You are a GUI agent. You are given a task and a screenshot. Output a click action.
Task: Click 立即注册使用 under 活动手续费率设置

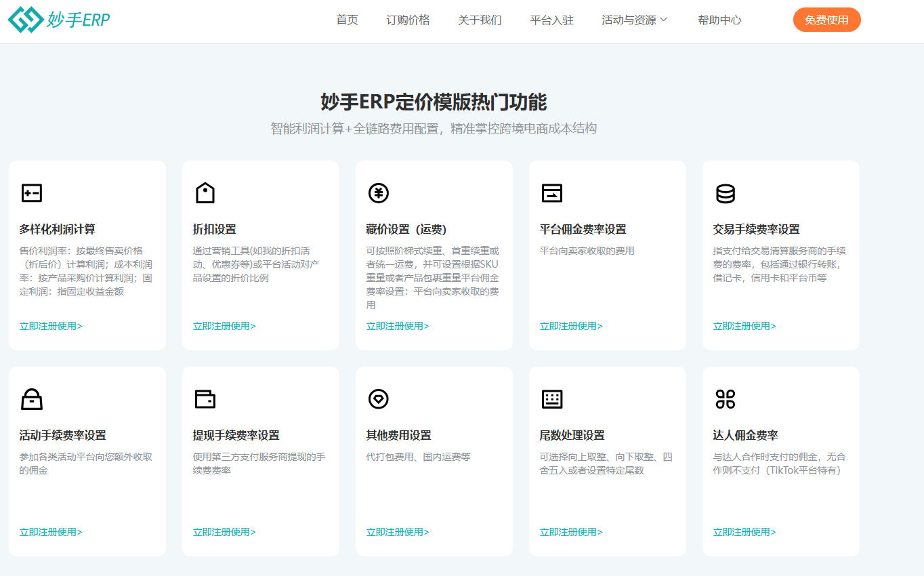point(51,532)
